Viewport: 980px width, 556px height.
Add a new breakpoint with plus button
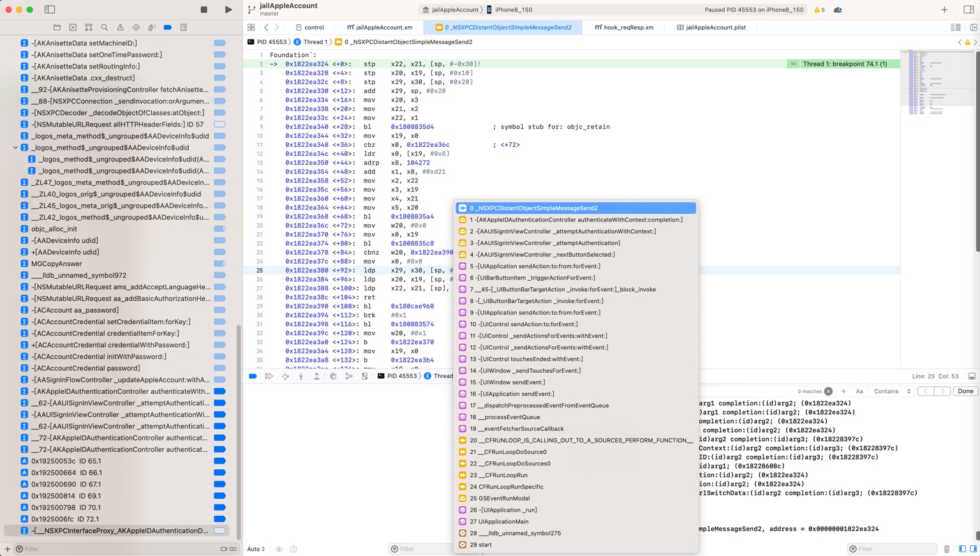[x=8, y=549]
